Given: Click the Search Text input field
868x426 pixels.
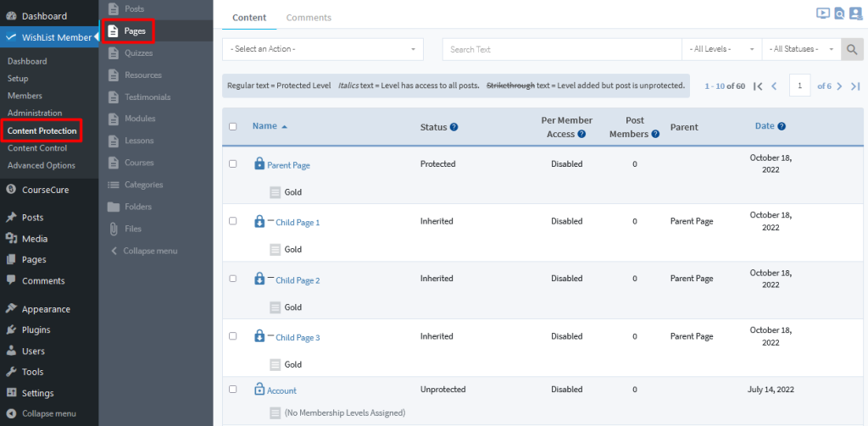Looking at the screenshot, I should [562, 49].
